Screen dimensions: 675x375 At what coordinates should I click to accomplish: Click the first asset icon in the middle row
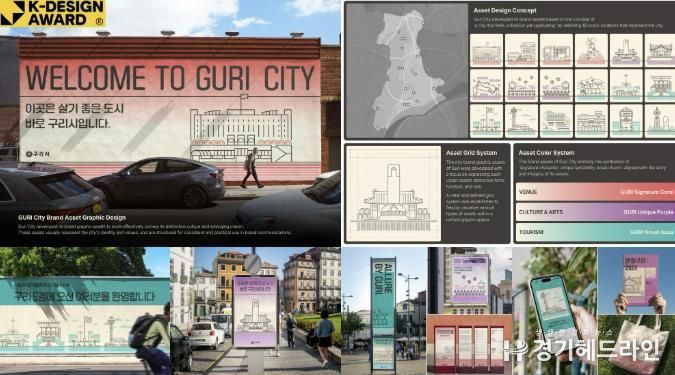pyautogui.click(x=486, y=86)
